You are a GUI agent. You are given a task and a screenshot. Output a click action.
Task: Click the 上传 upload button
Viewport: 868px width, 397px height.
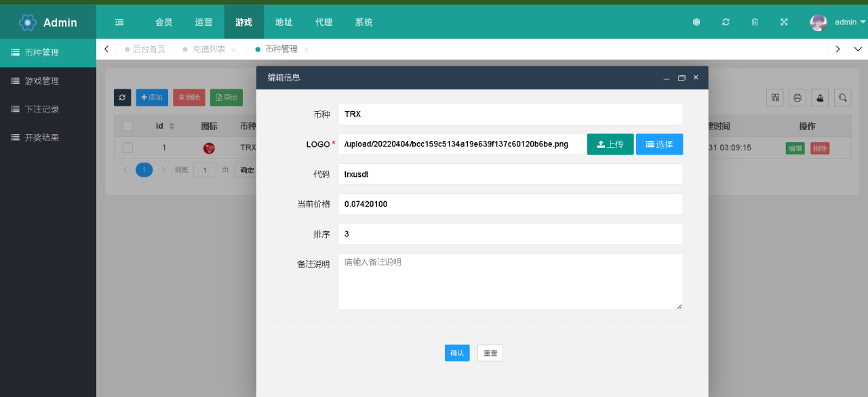pos(610,144)
